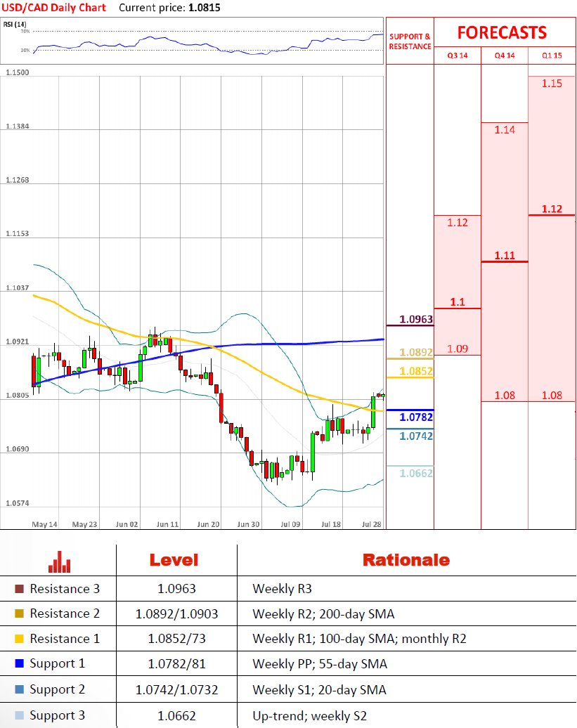
Task: Click the Q3 14 low forecast 1.09
Action: pyautogui.click(x=458, y=349)
